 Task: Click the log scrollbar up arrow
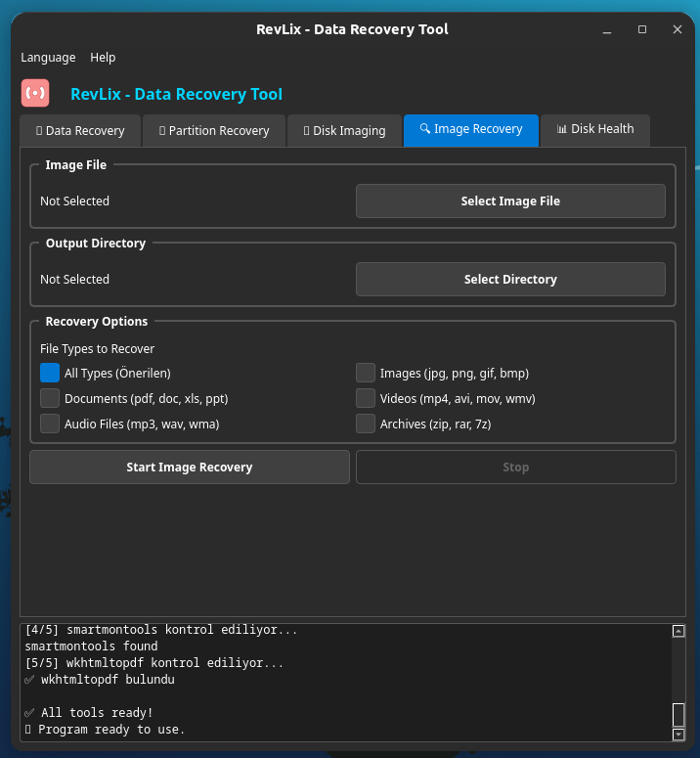point(678,632)
